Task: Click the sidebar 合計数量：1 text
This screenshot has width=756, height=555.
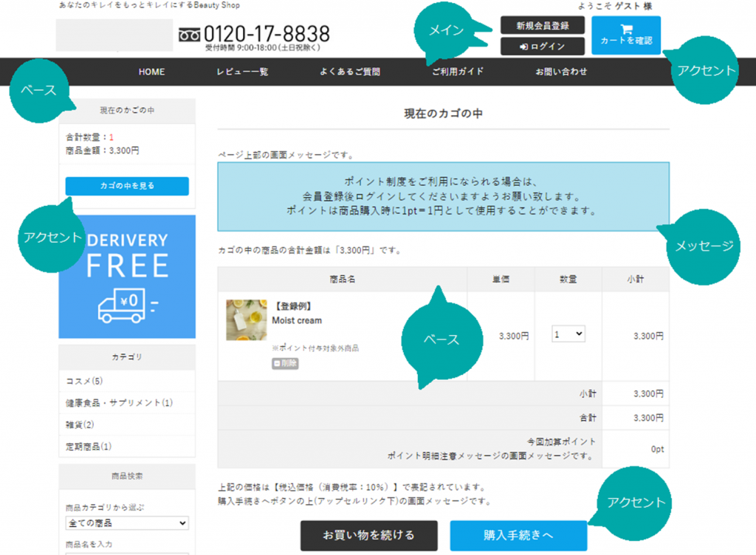Action: (89, 137)
